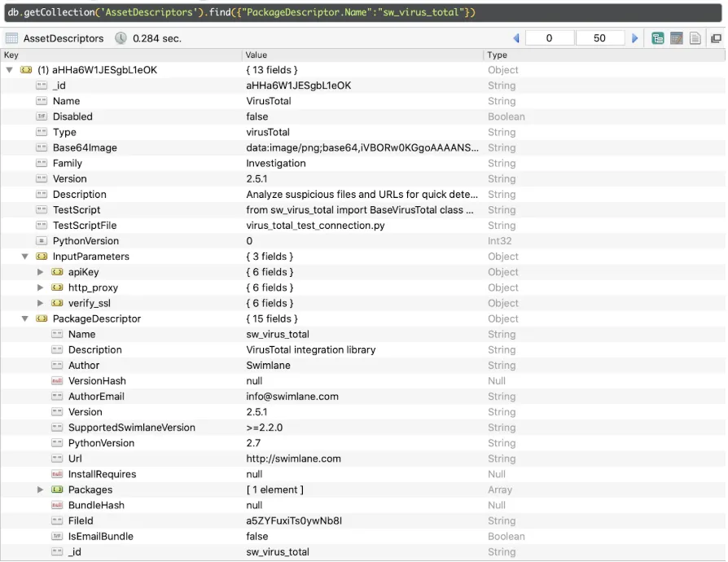Select the string icon of Family row
The width and height of the screenshot is (728, 562).
42,164
